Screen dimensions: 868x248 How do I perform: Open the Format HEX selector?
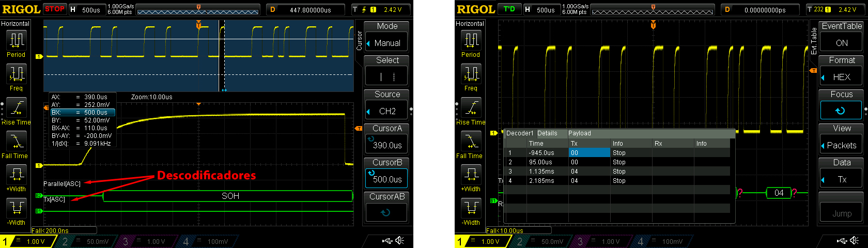click(x=842, y=77)
